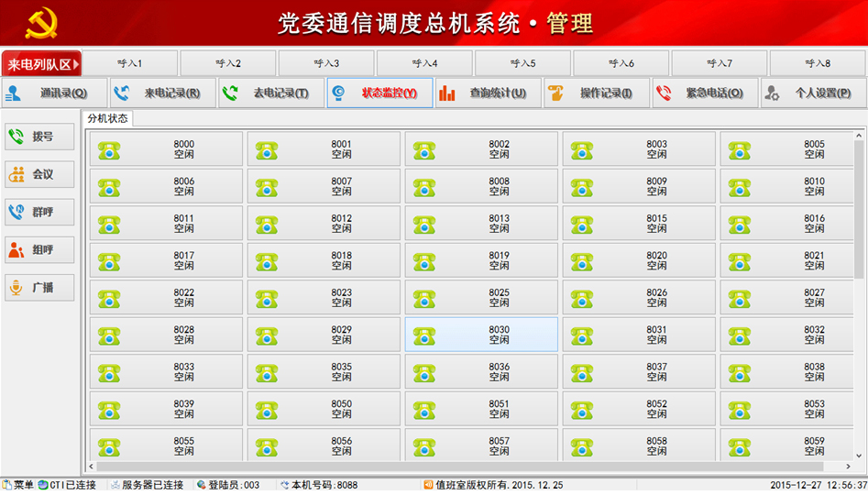Viewport: 868px width, 495px height.
Task: Click the phone icon for extension 8030
Action: [424, 335]
